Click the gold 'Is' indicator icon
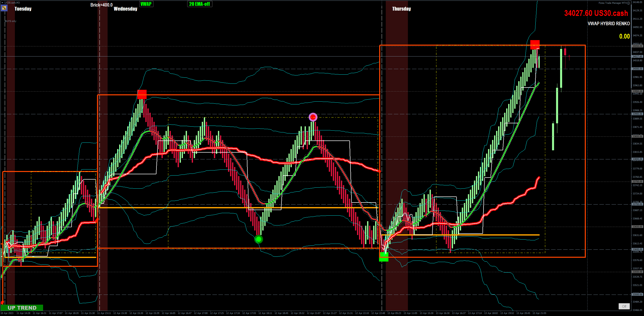The height and width of the screenshot is (316, 644). 4,8
